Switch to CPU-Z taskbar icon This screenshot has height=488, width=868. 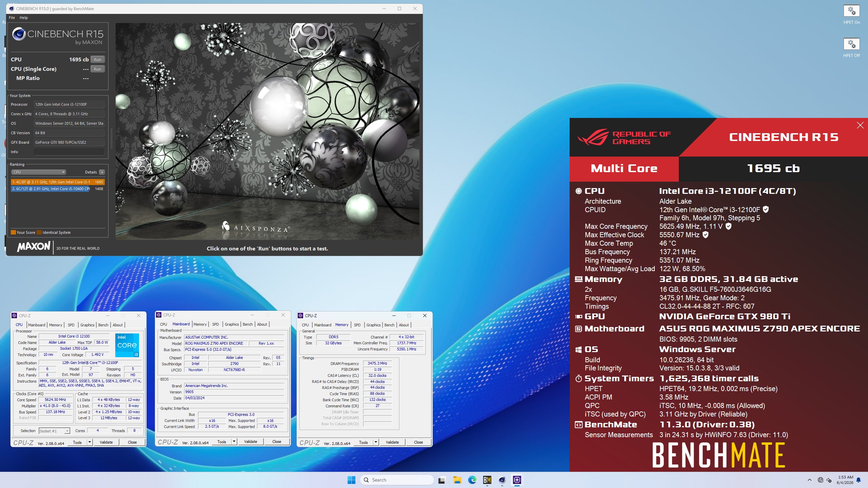click(x=517, y=480)
